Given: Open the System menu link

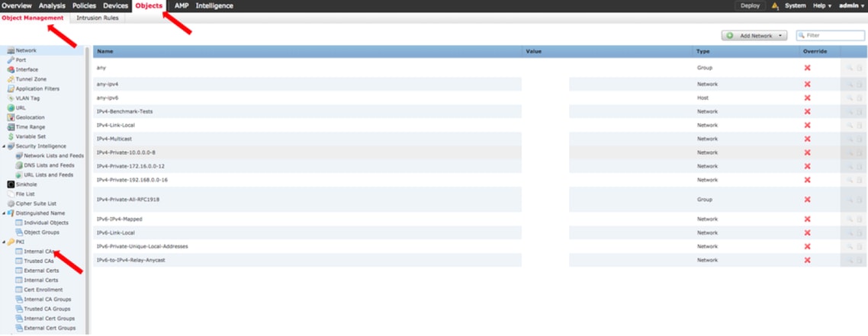Looking at the screenshot, I should [x=795, y=5].
